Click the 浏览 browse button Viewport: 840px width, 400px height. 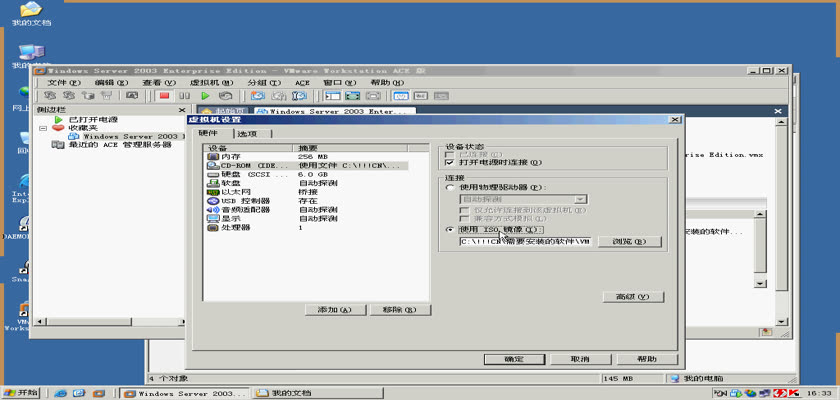pos(629,241)
